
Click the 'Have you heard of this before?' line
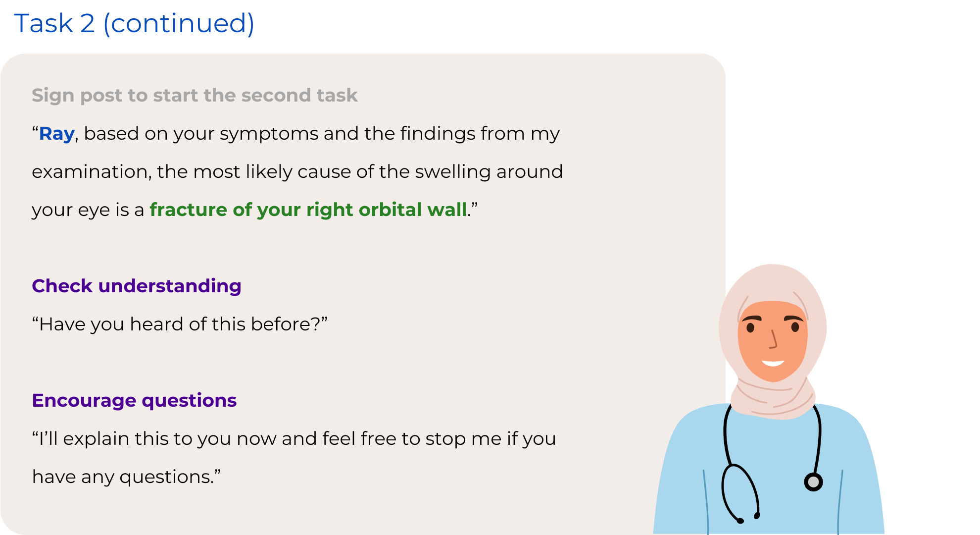click(x=180, y=324)
